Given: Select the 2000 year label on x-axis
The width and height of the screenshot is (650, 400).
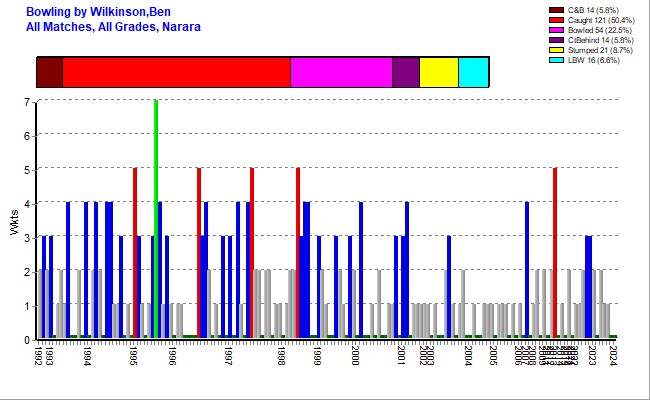Looking at the screenshot, I should (x=356, y=356).
